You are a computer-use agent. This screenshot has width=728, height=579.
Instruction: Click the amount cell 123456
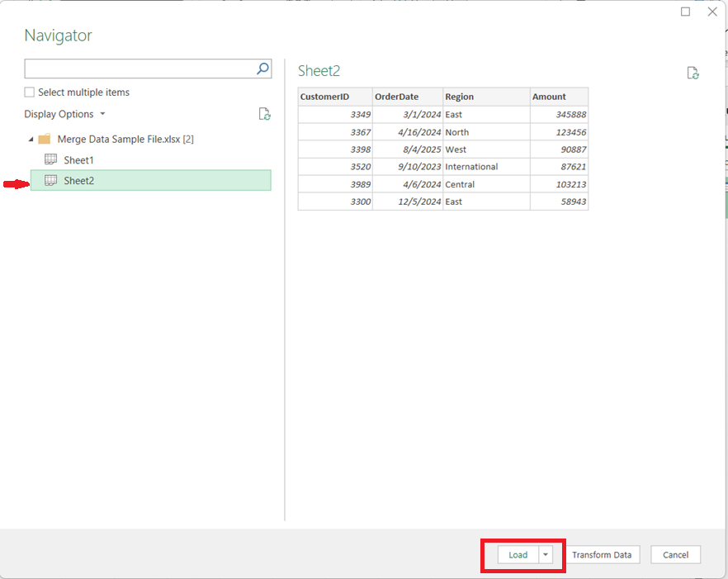tap(559, 132)
